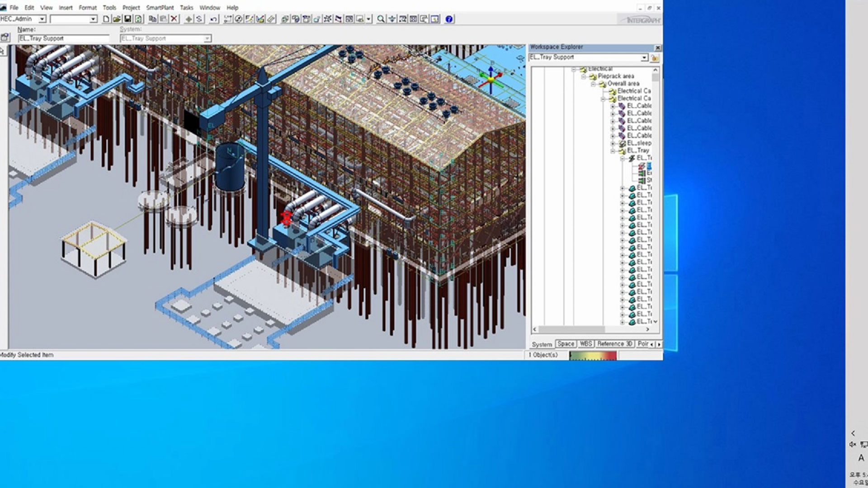Click the Properties icon beside Name field
868x488 pixels.
point(5,38)
